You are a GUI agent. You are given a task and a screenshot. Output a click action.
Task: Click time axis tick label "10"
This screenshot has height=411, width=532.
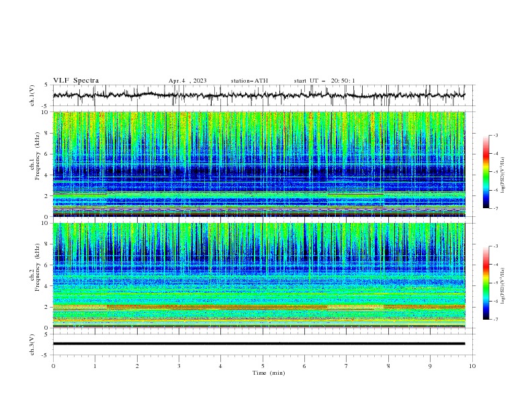(x=472, y=366)
